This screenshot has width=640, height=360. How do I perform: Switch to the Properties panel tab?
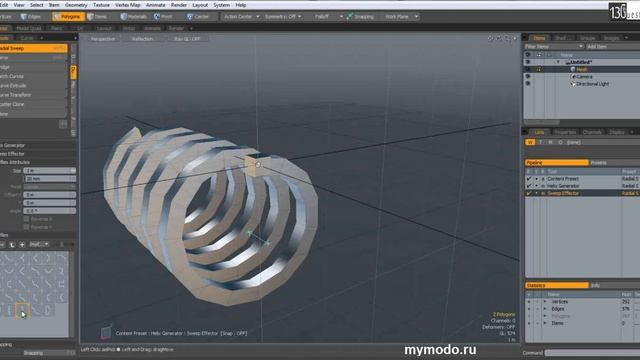tap(565, 132)
